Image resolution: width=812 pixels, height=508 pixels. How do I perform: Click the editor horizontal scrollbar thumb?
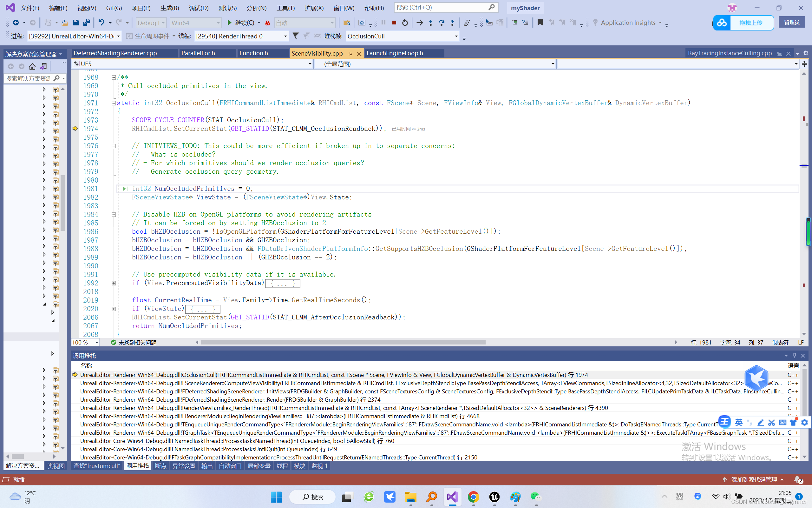click(x=343, y=342)
